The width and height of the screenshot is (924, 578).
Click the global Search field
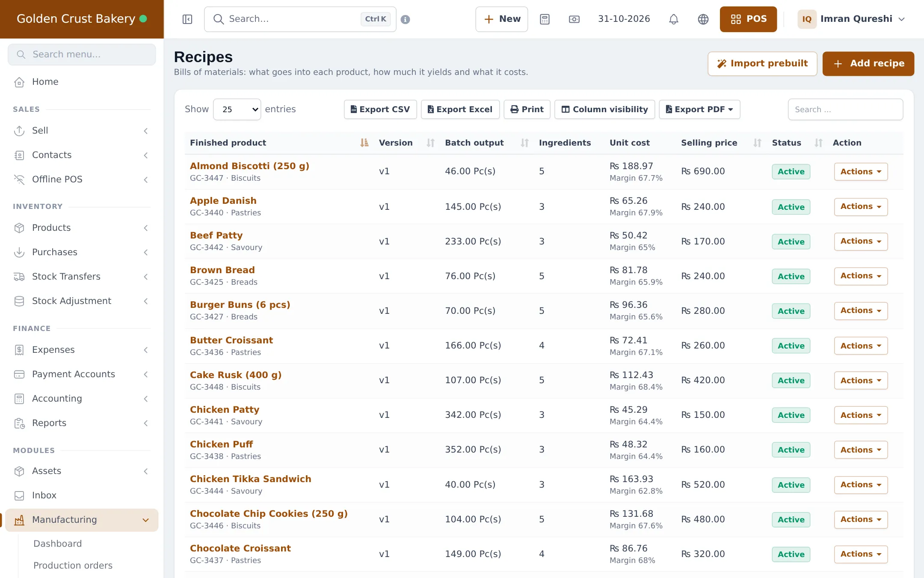tap(300, 19)
